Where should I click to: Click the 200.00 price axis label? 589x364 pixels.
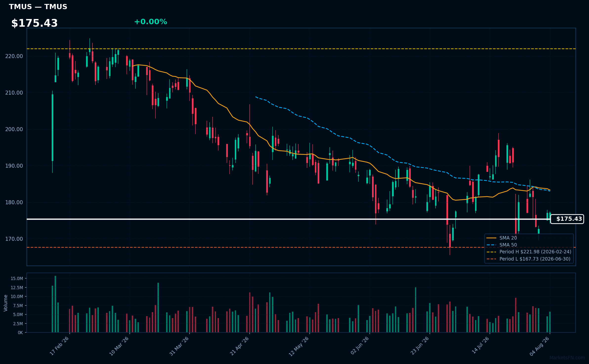[x=14, y=129]
